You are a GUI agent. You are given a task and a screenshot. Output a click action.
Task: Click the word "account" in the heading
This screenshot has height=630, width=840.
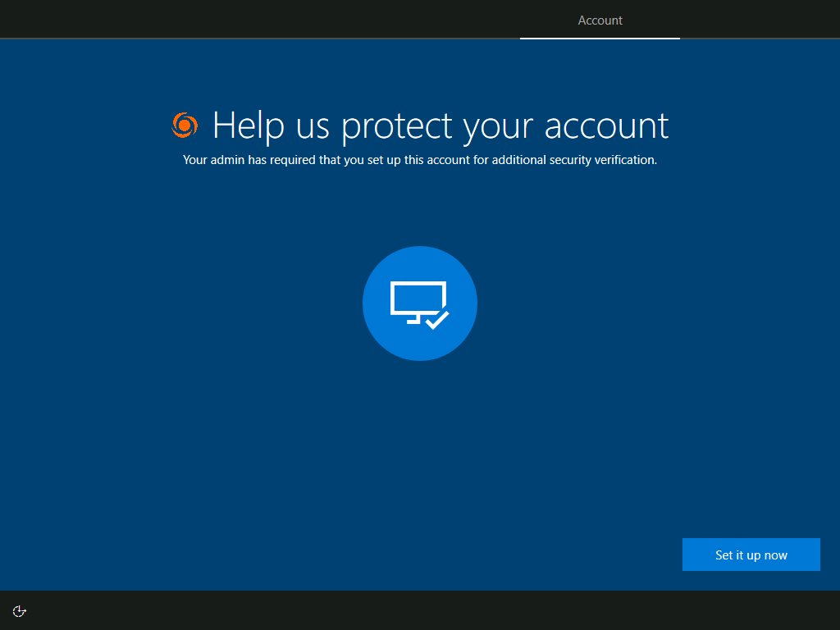pyautogui.click(x=606, y=126)
